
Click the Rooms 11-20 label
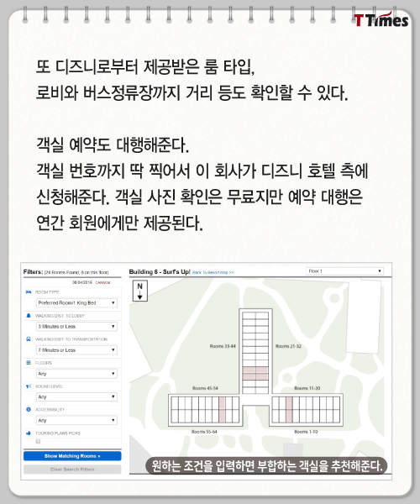click(x=307, y=388)
